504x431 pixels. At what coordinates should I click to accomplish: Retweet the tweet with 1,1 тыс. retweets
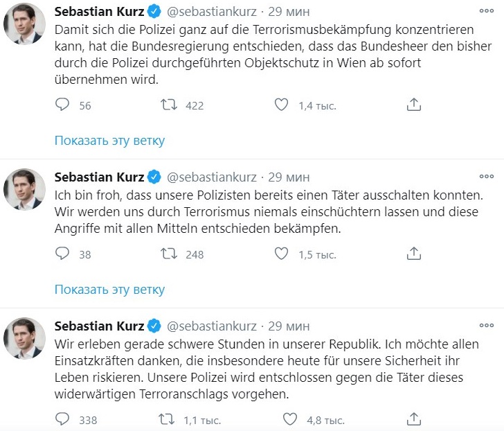tap(168, 420)
